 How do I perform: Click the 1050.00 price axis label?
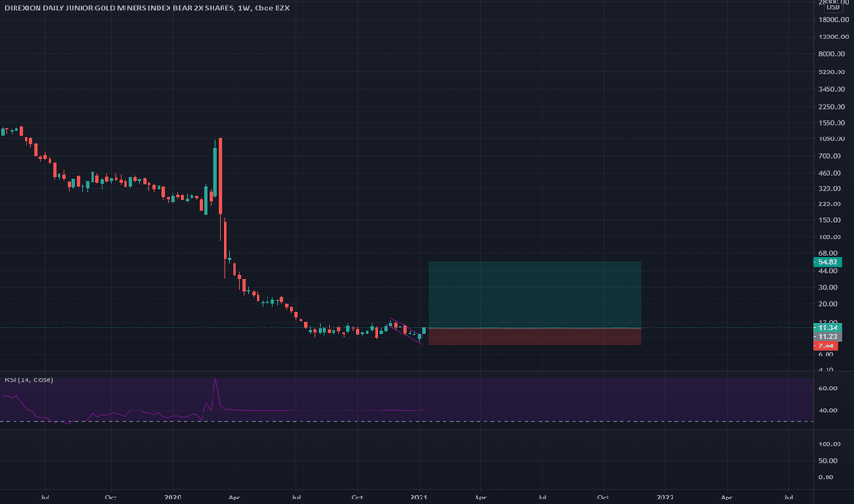click(833, 139)
